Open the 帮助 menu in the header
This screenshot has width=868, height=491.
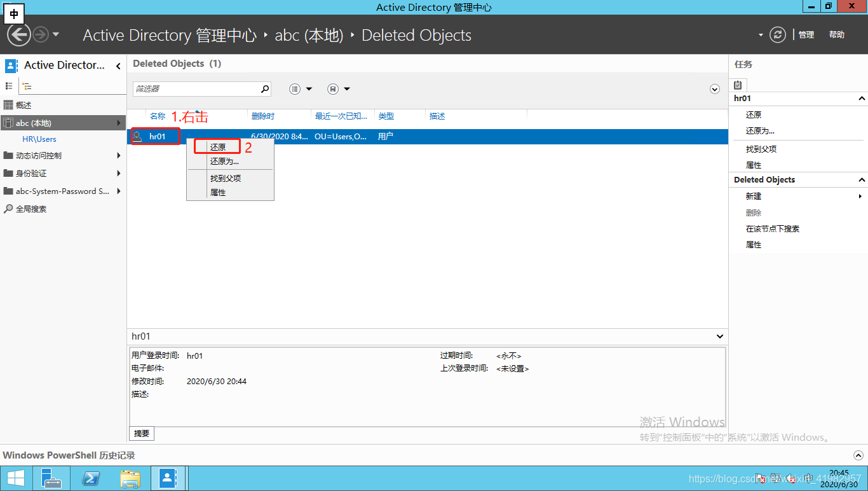pyautogui.click(x=837, y=35)
